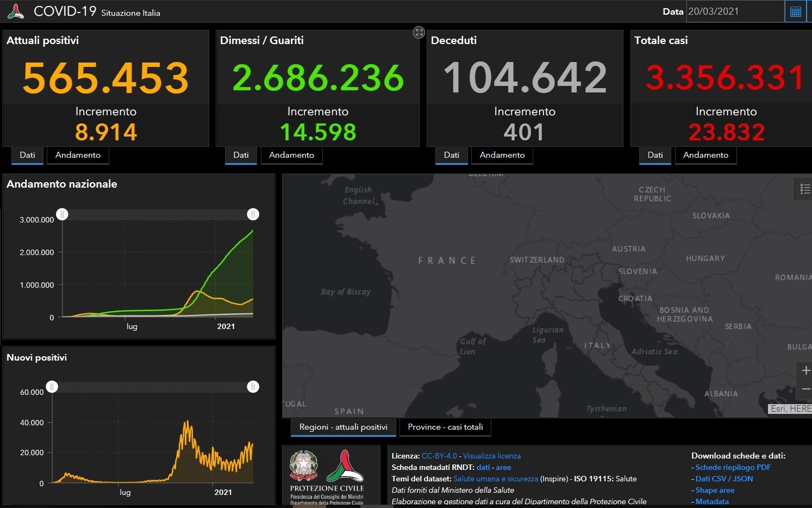812x508 pixels.
Task: Click the Protezione Civile logo in header
Action: pyautogui.click(x=16, y=11)
